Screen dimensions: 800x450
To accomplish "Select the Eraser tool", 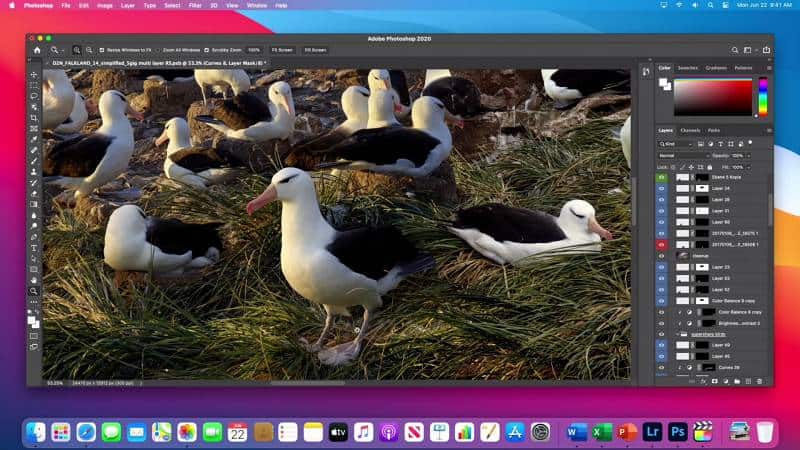I will pyautogui.click(x=34, y=193).
